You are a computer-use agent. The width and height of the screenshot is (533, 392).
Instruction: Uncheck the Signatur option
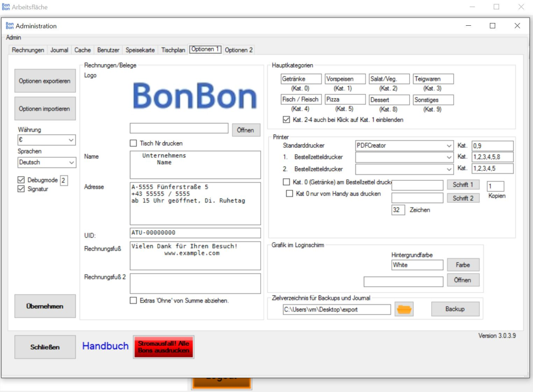(x=21, y=189)
